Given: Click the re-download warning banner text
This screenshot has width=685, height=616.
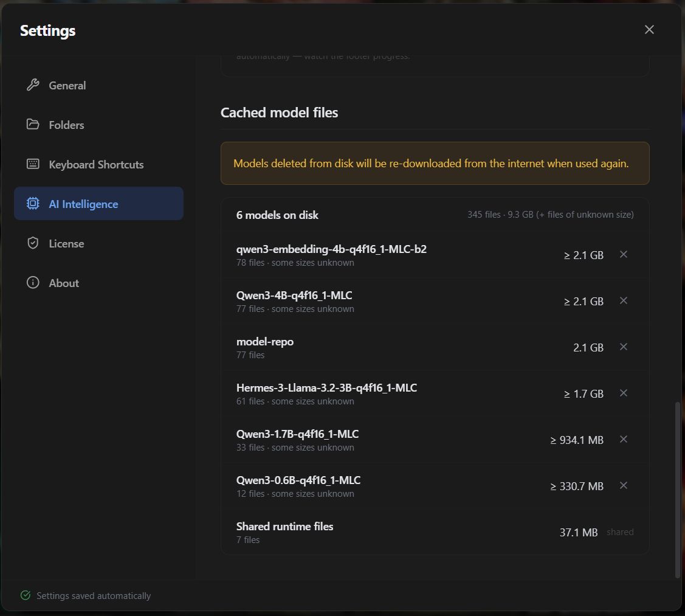Looking at the screenshot, I should (x=431, y=164).
